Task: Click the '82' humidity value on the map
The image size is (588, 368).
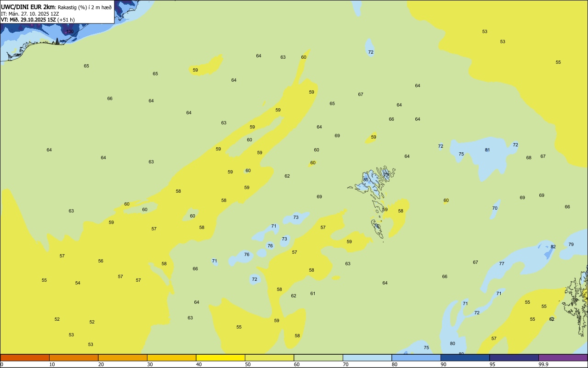Action: (x=553, y=247)
